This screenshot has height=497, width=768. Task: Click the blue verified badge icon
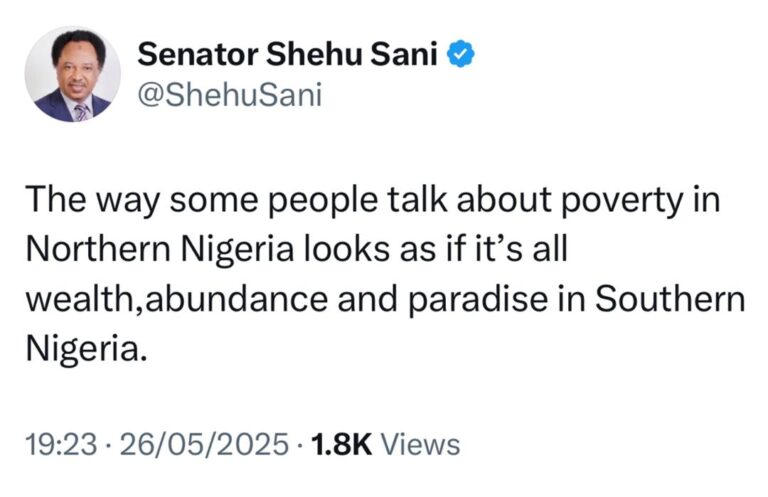tap(460, 54)
